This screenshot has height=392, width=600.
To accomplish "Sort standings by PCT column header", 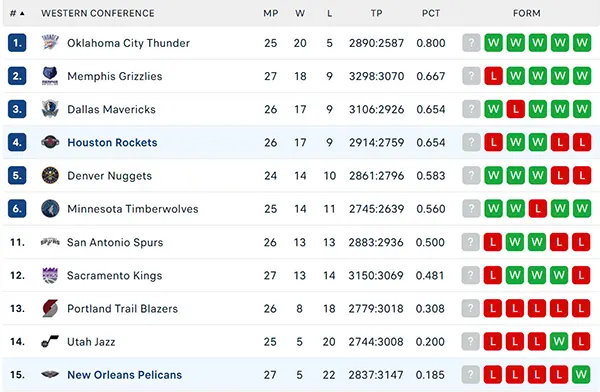I will 431,13.
